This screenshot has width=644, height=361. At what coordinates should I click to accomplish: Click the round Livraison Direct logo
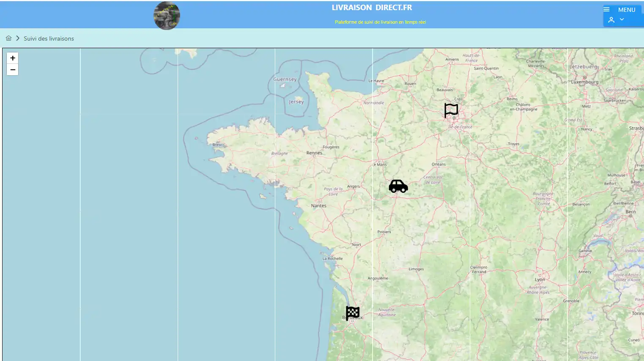point(167,16)
